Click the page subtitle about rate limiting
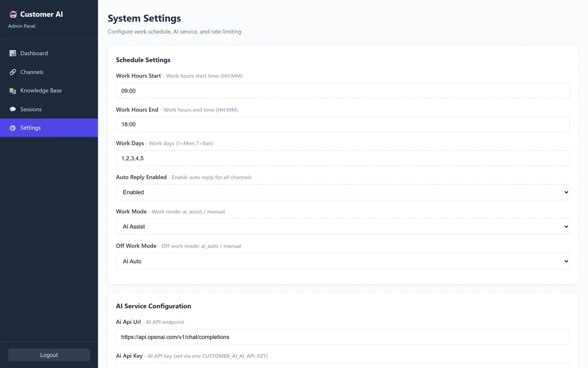Image resolution: width=588 pixels, height=368 pixels. pyautogui.click(x=175, y=32)
